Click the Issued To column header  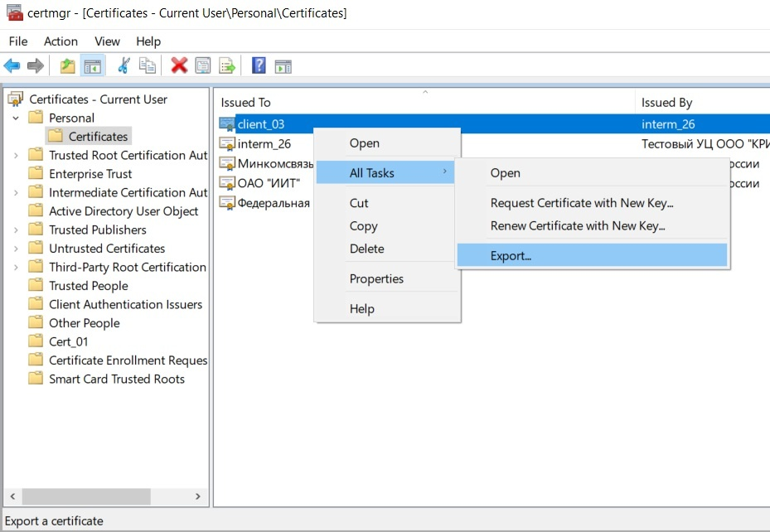[x=245, y=103]
